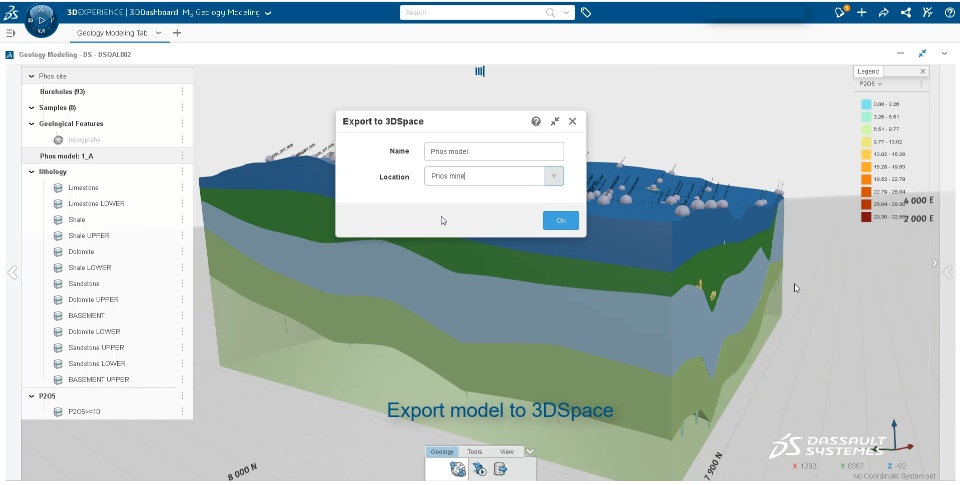Open options for Phos model: 1_A row

[182, 156]
